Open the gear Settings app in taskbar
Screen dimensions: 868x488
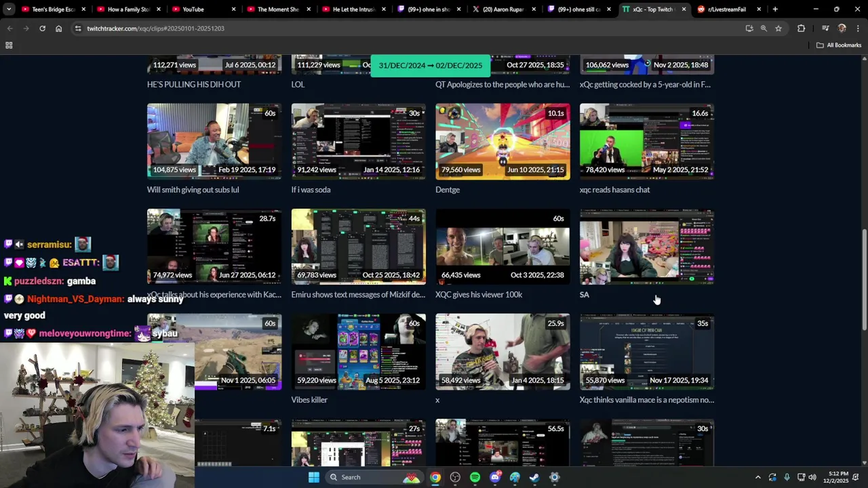tap(555, 477)
